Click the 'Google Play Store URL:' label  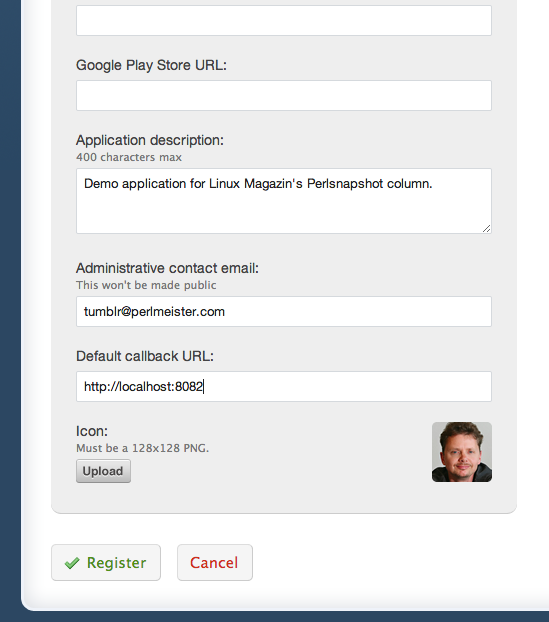click(151, 65)
